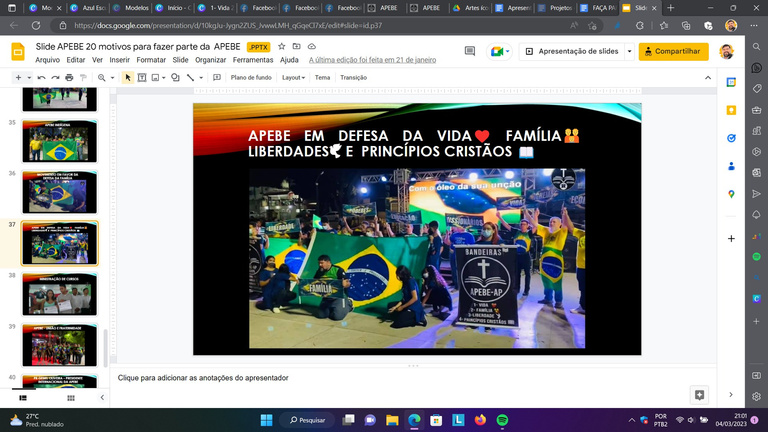The width and height of the screenshot is (768, 432).
Task: Open Google Maps side panel
Action: point(731,194)
